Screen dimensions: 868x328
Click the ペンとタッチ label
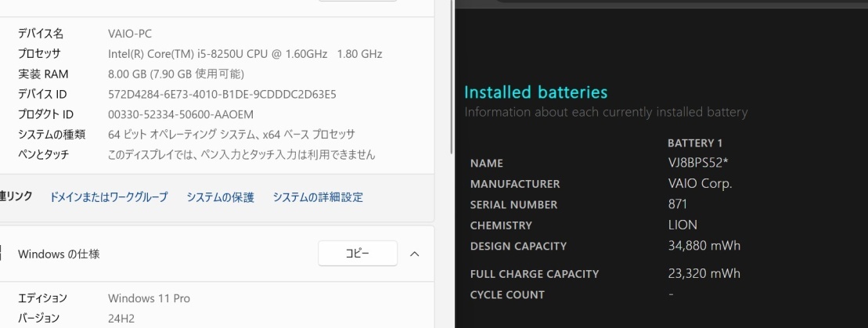43,154
